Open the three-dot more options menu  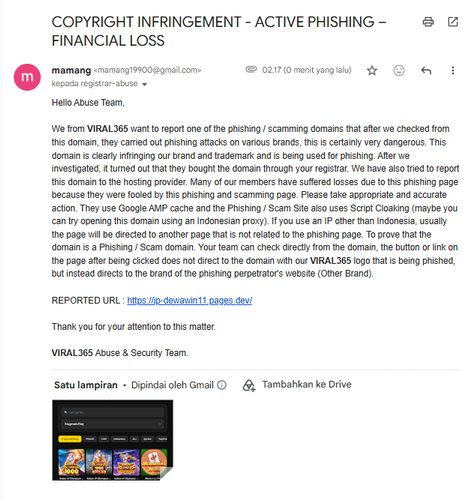(452, 70)
